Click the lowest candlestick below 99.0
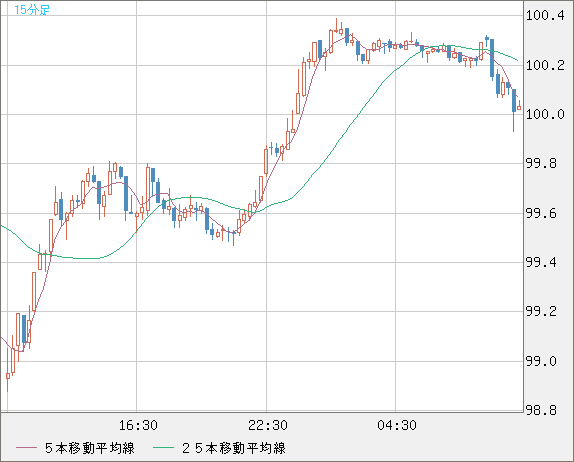 click(x=8, y=370)
